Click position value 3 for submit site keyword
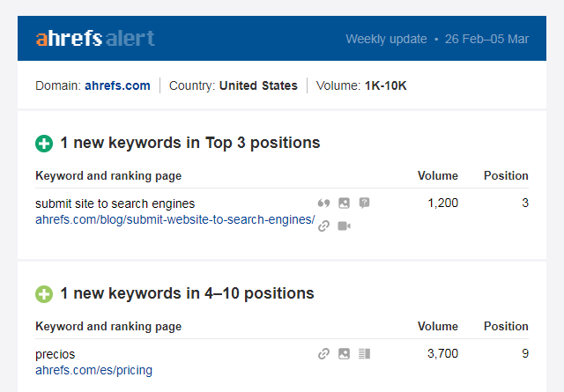The width and height of the screenshot is (564, 392). (x=525, y=203)
